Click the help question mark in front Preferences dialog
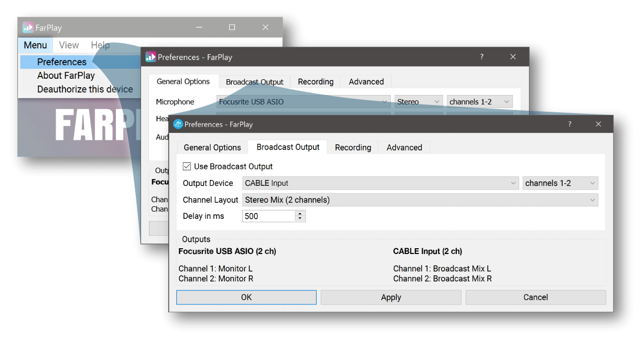 click(x=570, y=124)
